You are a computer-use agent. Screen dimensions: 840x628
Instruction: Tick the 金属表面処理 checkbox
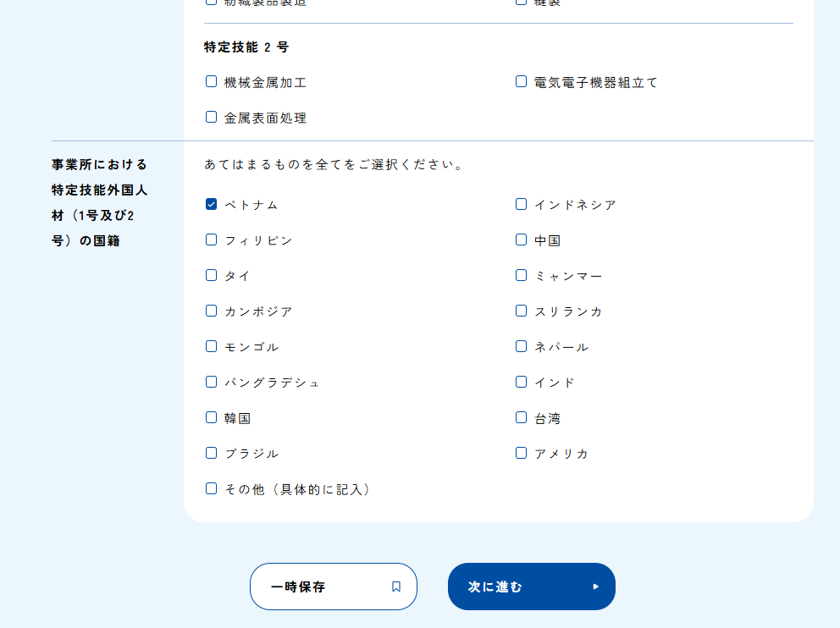click(212, 117)
